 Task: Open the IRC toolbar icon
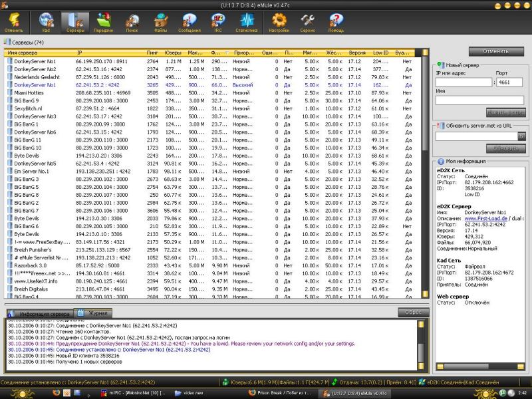217,23
